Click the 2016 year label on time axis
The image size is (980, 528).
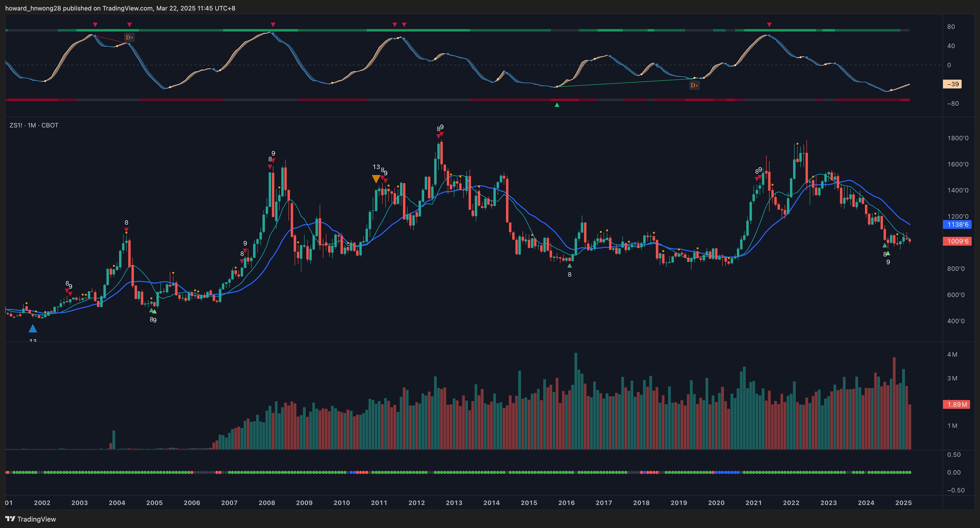coord(566,502)
